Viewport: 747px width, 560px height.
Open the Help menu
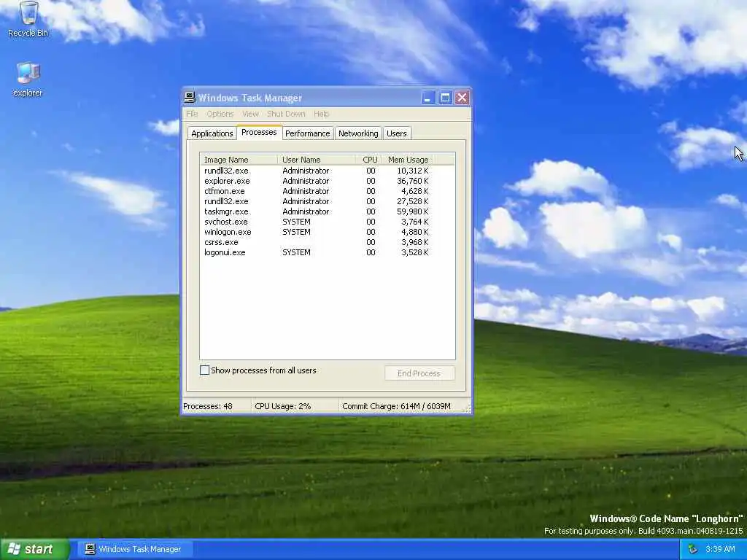point(321,114)
